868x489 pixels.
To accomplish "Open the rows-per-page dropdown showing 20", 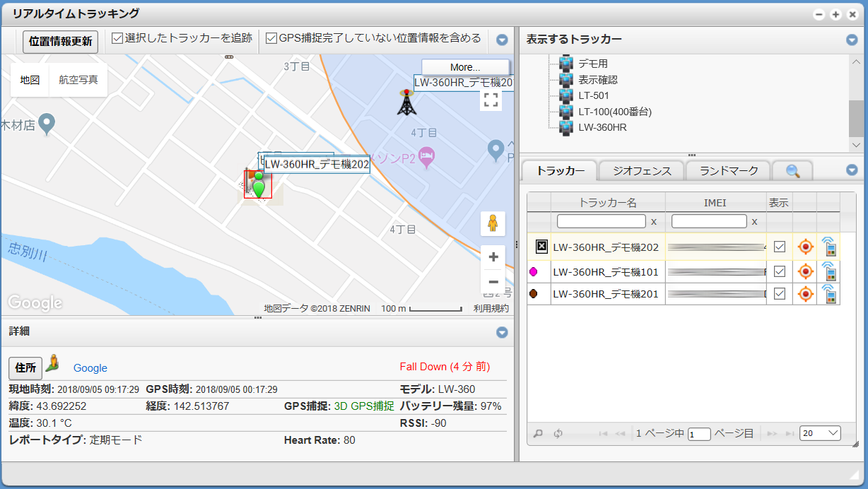I will point(820,433).
